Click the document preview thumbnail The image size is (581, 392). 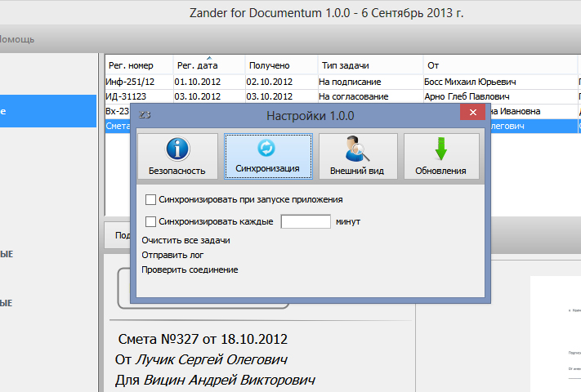pos(556,335)
